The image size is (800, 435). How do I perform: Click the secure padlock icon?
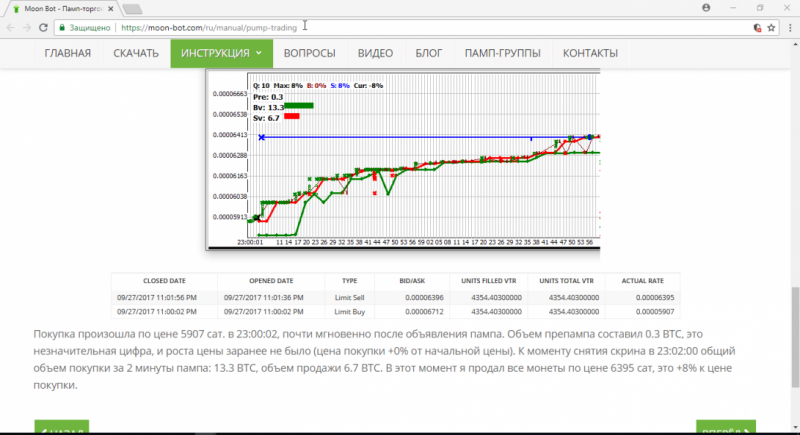pyautogui.click(x=62, y=28)
